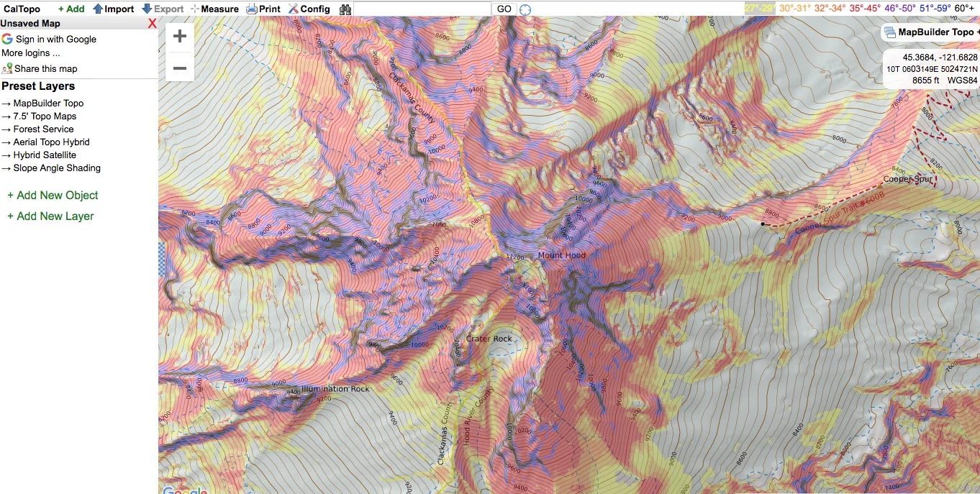Click the Mount Hood map label
The image size is (980, 494).
pyautogui.click(x=562, y=255)
